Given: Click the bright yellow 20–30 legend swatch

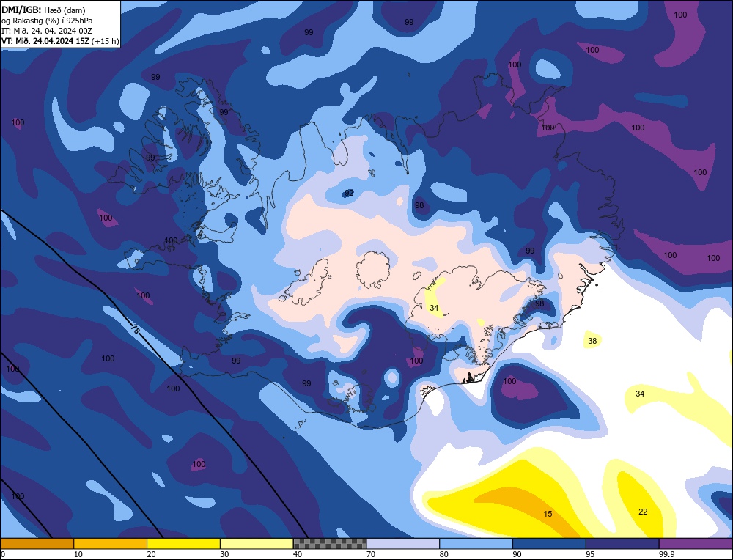Looking at the screenshot, I should (184, 543).
